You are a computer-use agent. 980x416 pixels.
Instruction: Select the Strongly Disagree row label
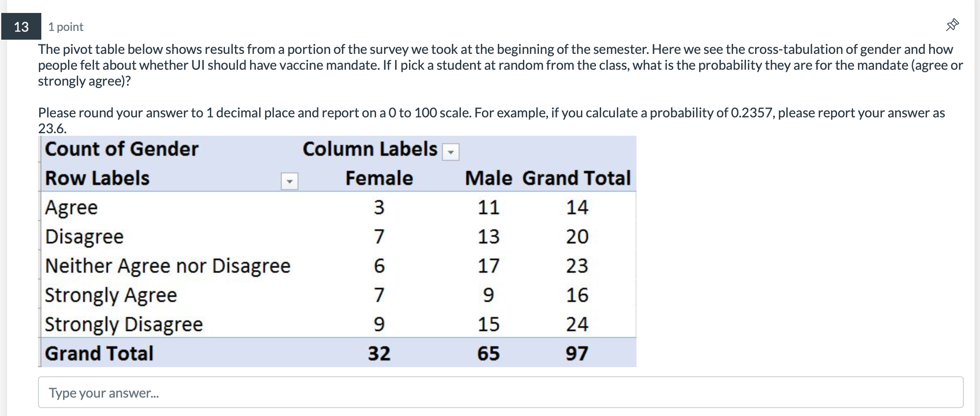(x=123, y=324)
